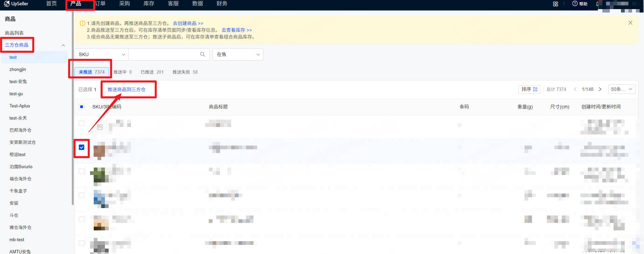Check the fifth product row checkbox
Viewport: 644px width, 254px height.
point(82,219)
